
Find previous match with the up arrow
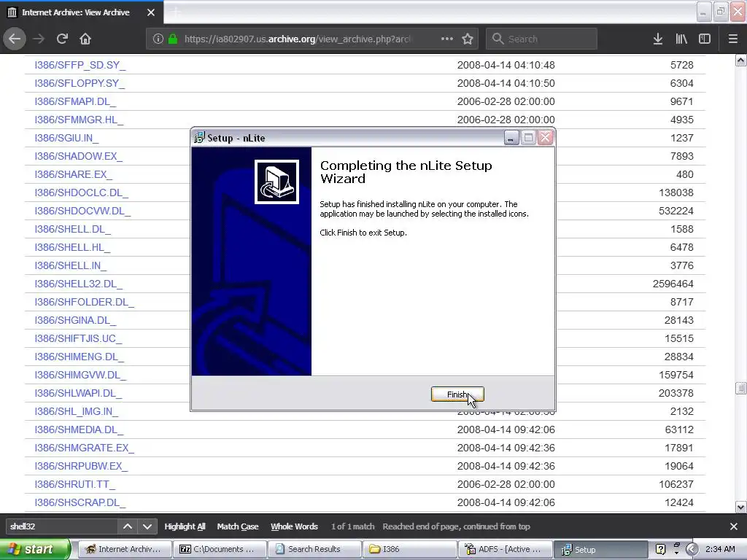(x=128, y=526)
